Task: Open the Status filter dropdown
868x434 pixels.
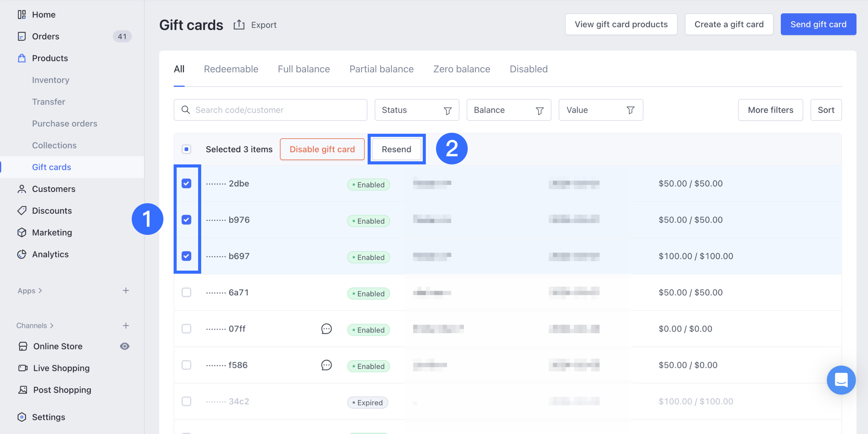Action: 417,110
